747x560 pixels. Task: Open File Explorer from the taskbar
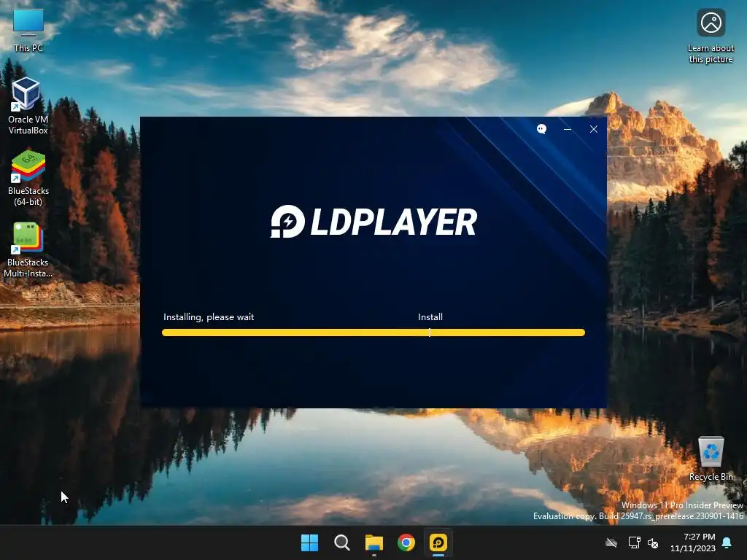[374, 542]
